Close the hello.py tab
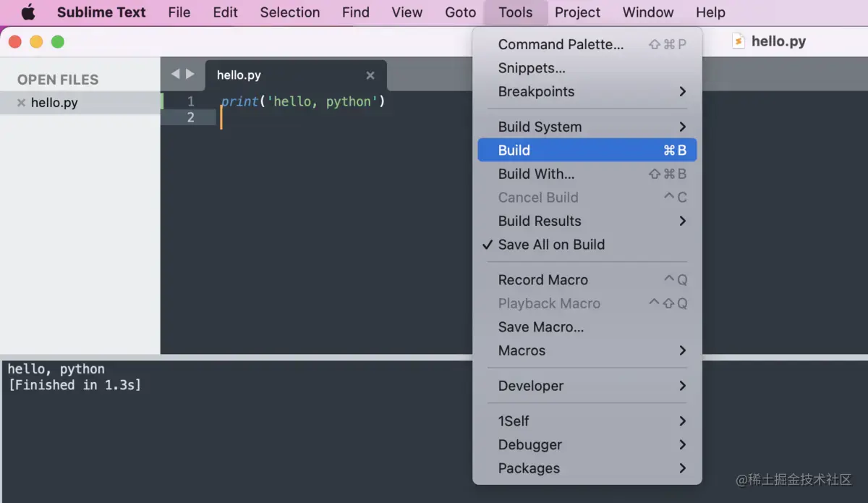This screenshot has height=503, width=868. pyautogui.click(x=370, y=75)
